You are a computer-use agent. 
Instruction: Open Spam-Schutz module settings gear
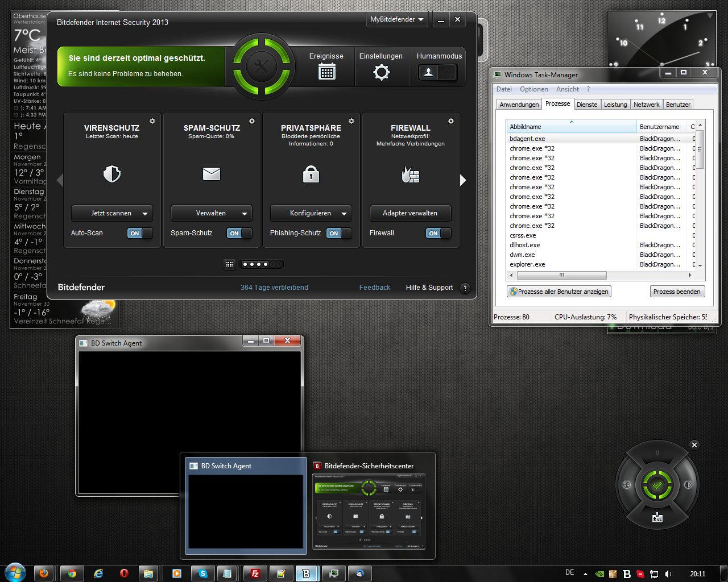pos(252,121)
